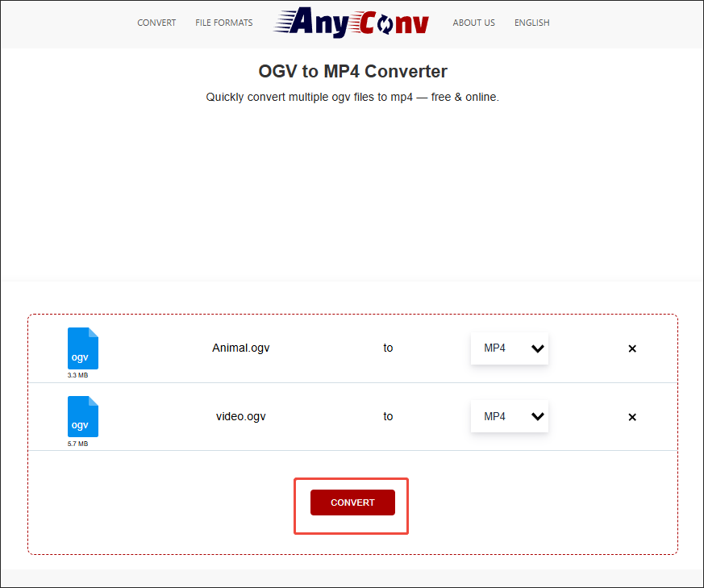The width and height of the screenshot is (704, 588).
Task: Click the 5.7 MB file size label
Action: (x=77, y=444)
